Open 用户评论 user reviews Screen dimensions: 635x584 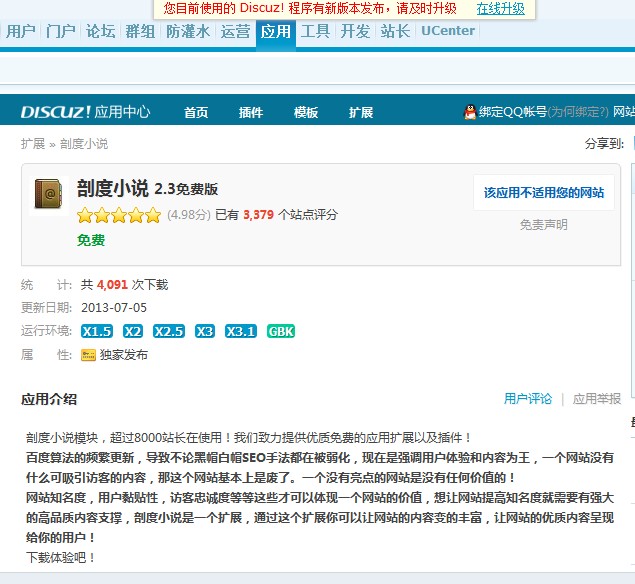pyautogui.click(x=528, y=399)
